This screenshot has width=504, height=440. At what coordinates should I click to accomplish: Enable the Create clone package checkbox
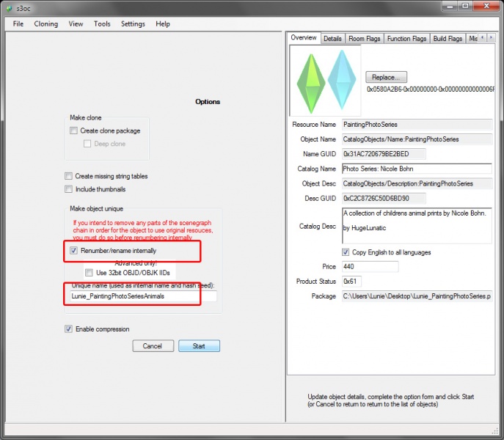(x=73, y=131)
